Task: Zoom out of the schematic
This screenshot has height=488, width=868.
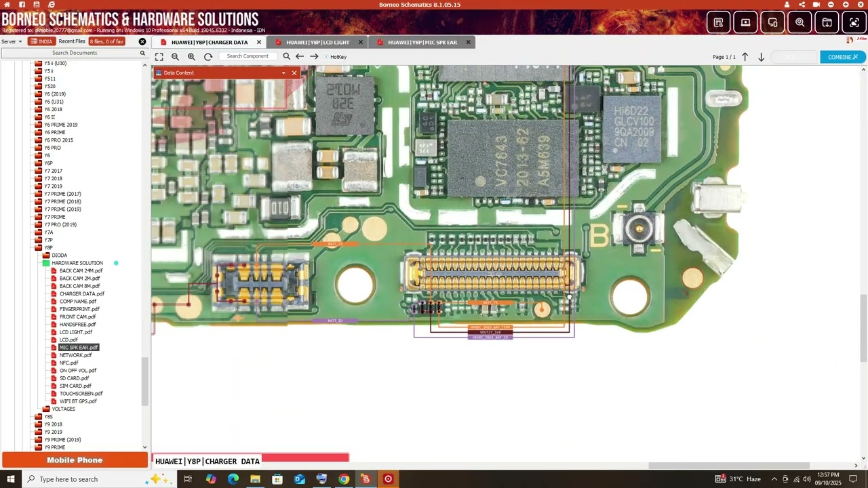Action: [175, 57]
